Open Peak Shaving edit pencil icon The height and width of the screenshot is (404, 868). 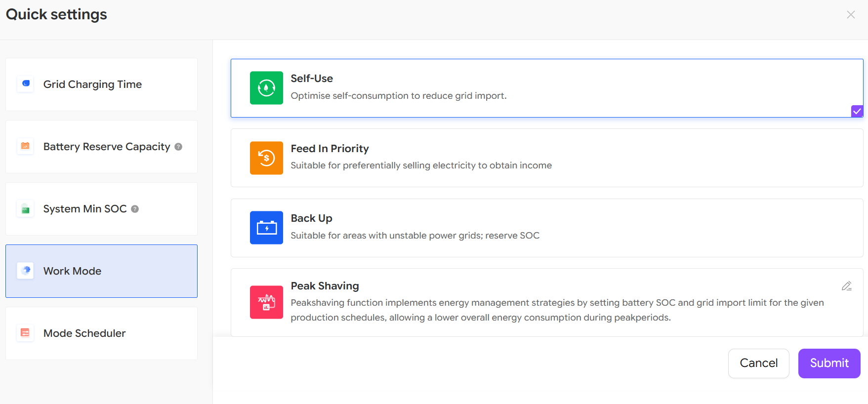846,286
